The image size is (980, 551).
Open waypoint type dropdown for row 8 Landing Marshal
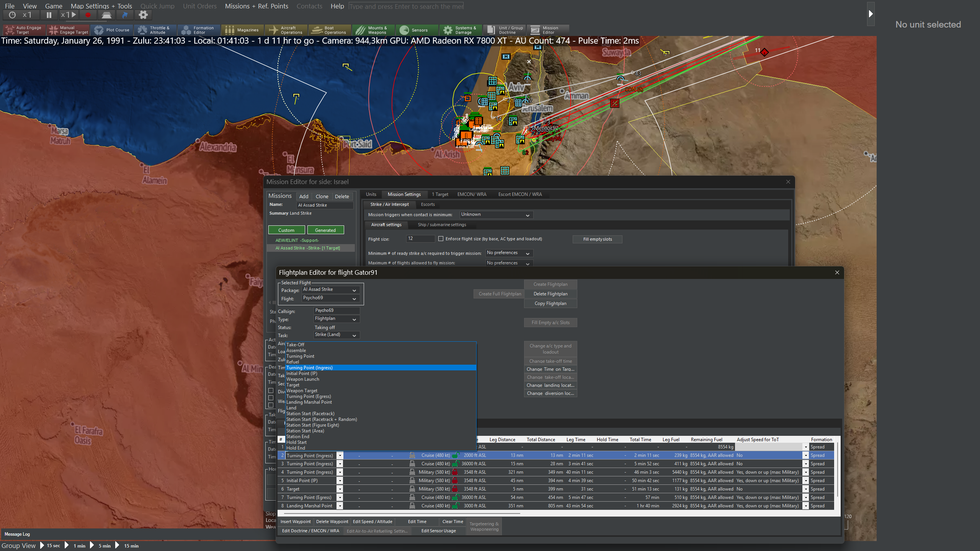point(340,506)
